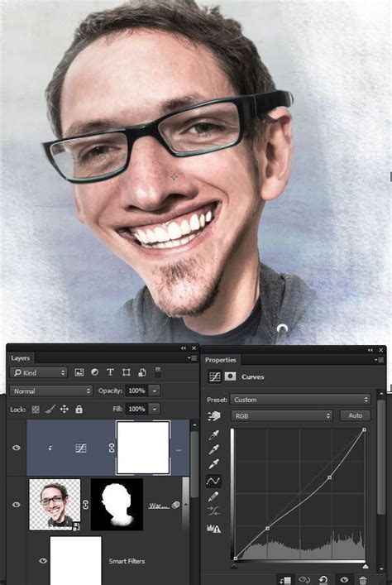Lock all with the padlock icon
The width and height of the screenshot is (392, 585).
pos(79,410)
